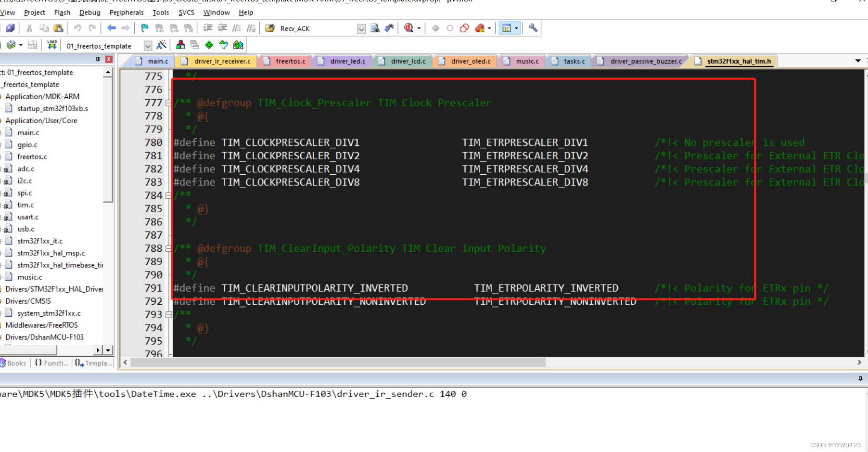Screen dimensions: 868x452
Task: Open Manage Project Items icon
Action: coord(180,45)
